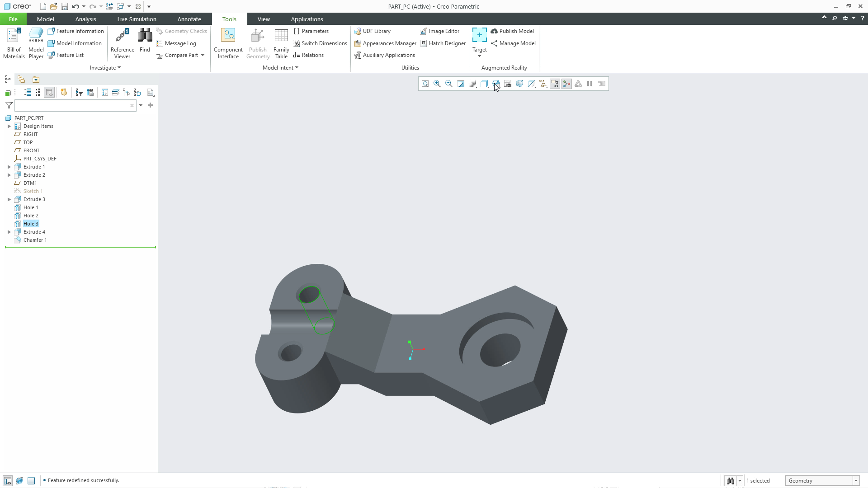Click Publish Model button
The width and height of the screenshot is (868, 488).
pyautogui.click(x=512, y=31)
